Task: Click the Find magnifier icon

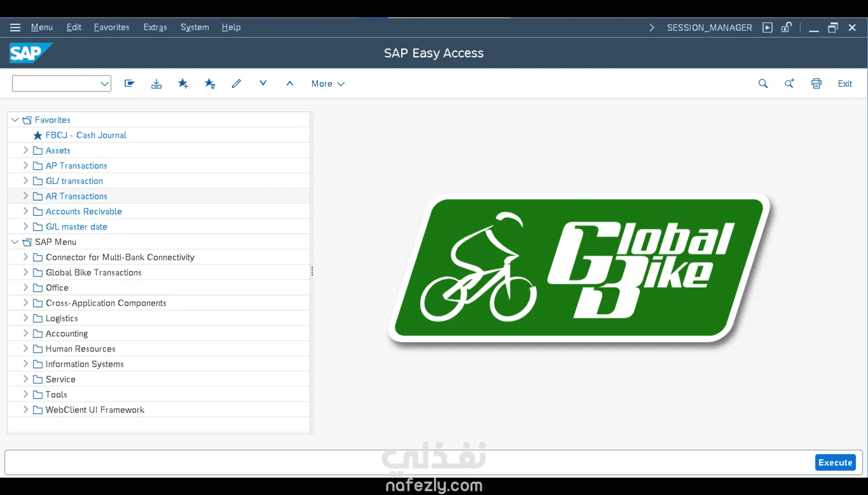Action: point(763,84)
